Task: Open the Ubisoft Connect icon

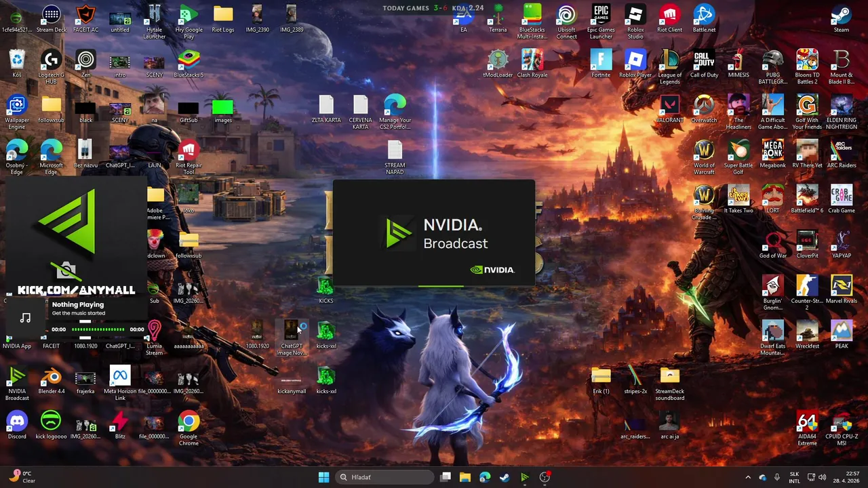Action: coord(567,22)
